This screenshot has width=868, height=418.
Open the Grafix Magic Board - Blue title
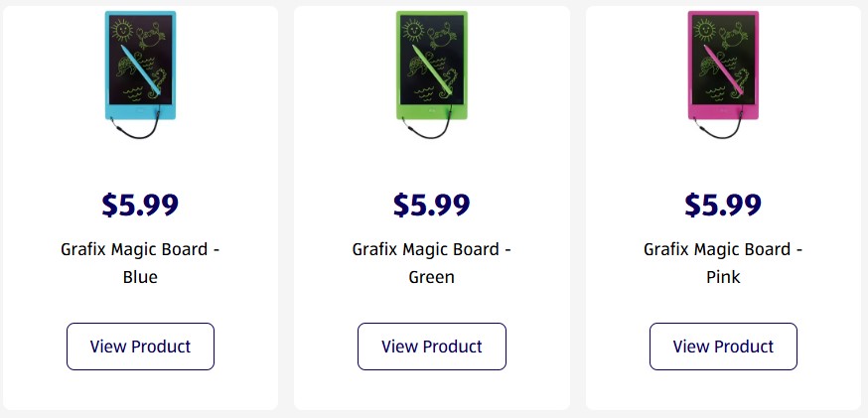[140, 263]
